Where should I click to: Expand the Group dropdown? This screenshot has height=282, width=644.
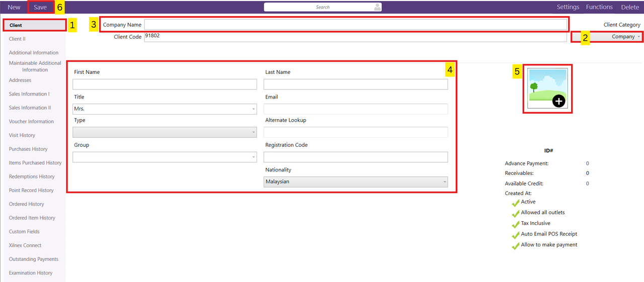tap(165, 157)
